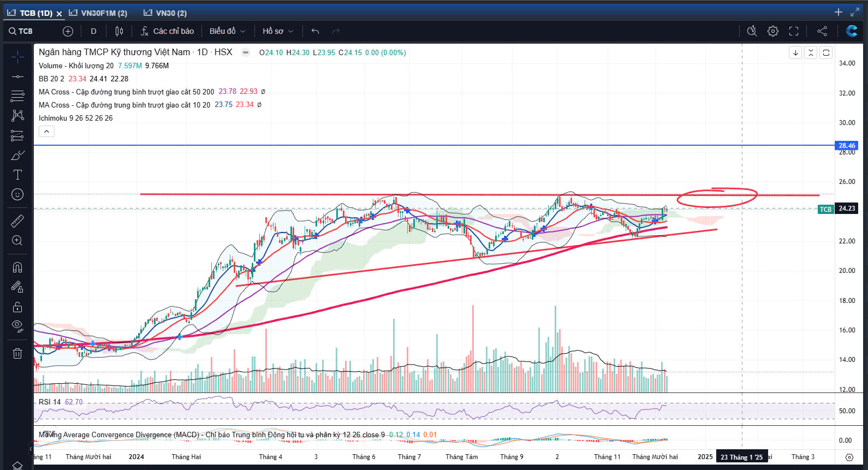This screenshot has width=868, height=470.
Task: Switch to the VN30F1M (2) tab
Action: pyautogui.click(x=98, y=13)
